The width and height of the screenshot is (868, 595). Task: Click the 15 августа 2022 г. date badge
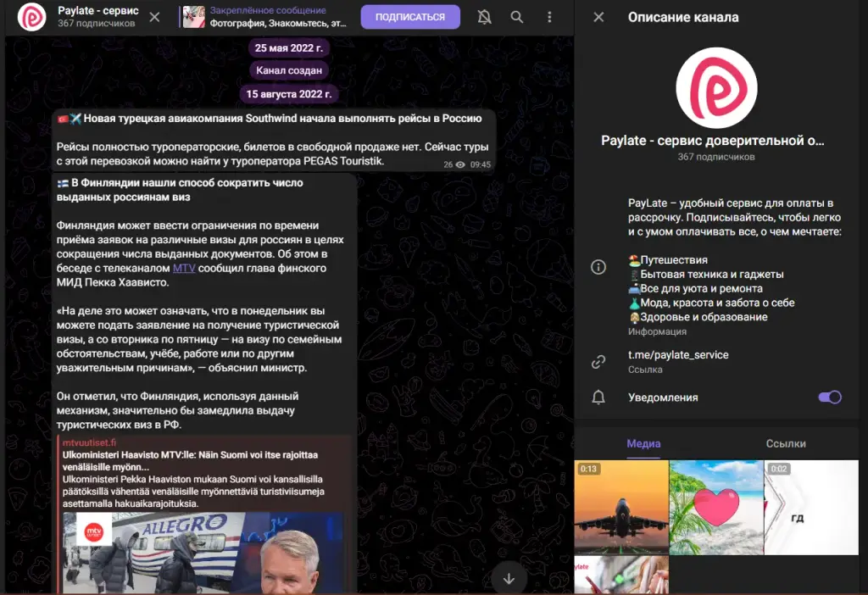[x=288, y=94]
